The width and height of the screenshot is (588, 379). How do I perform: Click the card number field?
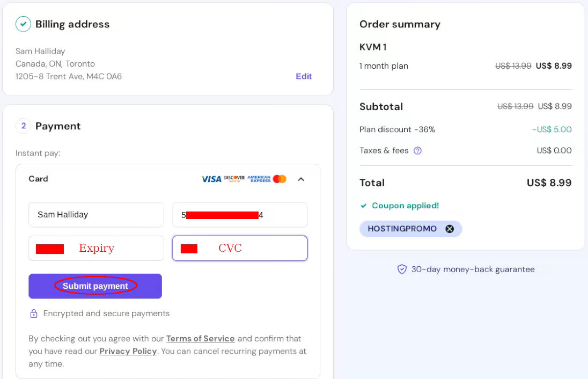(240, 215)
